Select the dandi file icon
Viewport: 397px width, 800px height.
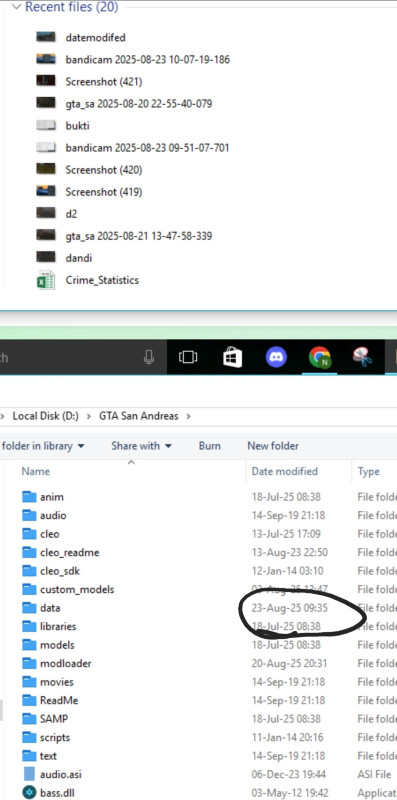(x=46, y=257)
